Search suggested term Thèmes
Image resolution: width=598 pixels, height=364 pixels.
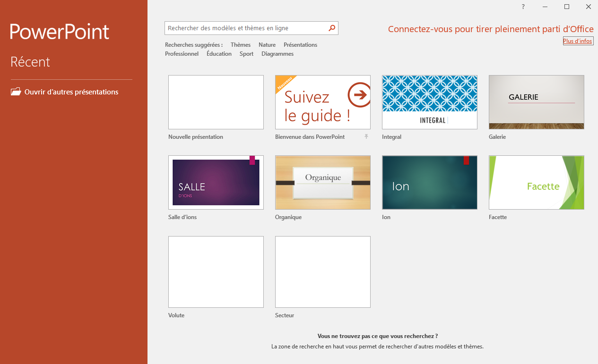pos(241,45)
